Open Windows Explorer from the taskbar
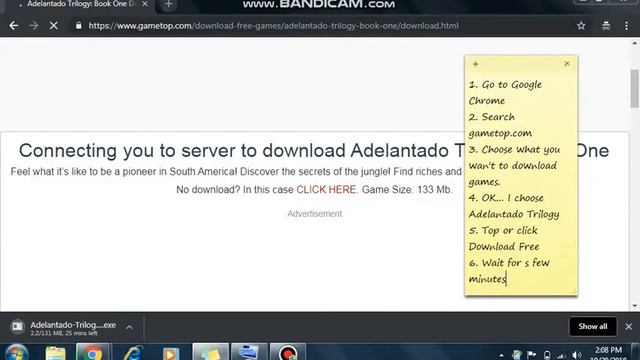Image resolution: width=640 pixels, height=360 pixels. pyautogui.click(x=56, y=353)
